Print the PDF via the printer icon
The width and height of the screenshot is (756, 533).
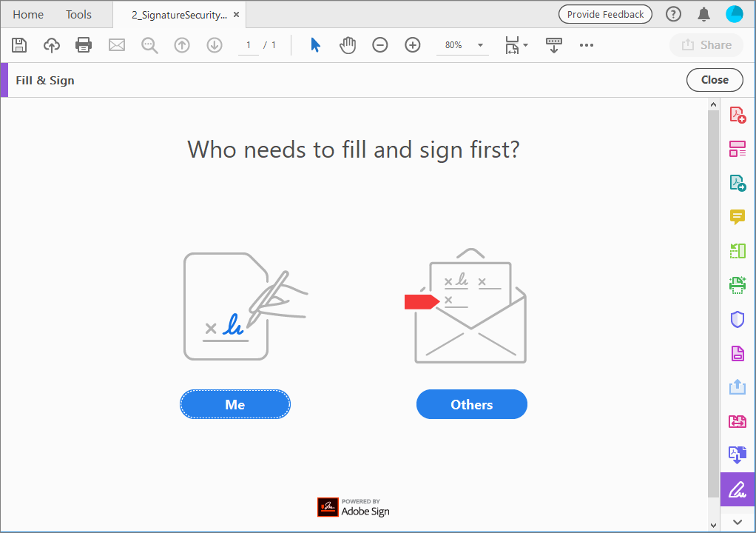(x=84, y=45)
